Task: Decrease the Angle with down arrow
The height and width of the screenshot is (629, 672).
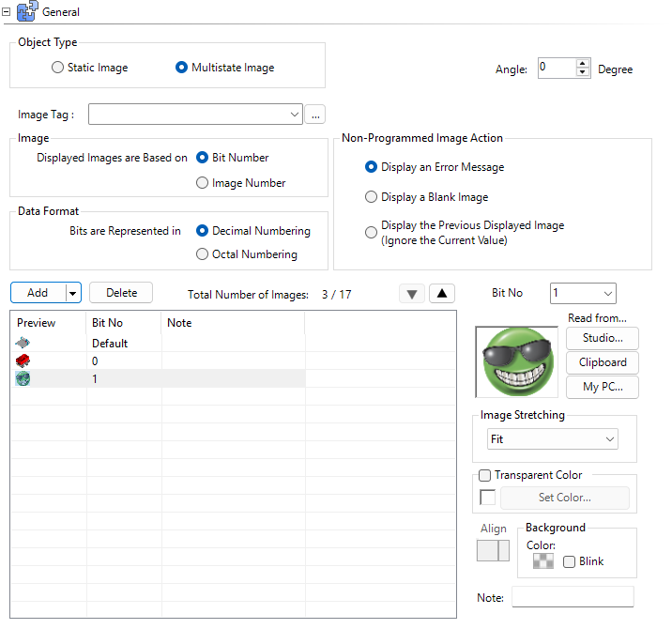Action: (x=583, y=72)
